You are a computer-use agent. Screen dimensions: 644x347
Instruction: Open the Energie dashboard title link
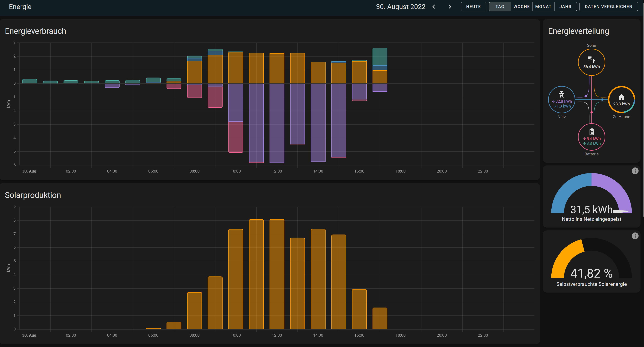click(x=20, y=7)
